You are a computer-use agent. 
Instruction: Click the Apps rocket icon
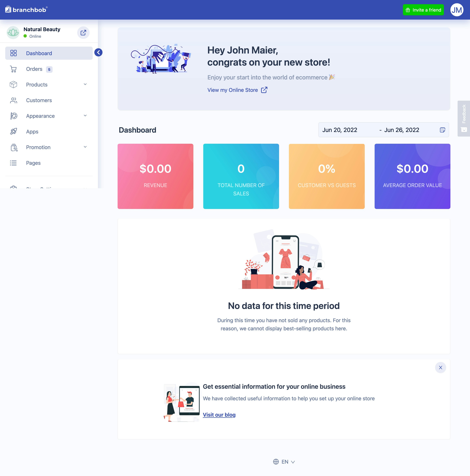13,132
